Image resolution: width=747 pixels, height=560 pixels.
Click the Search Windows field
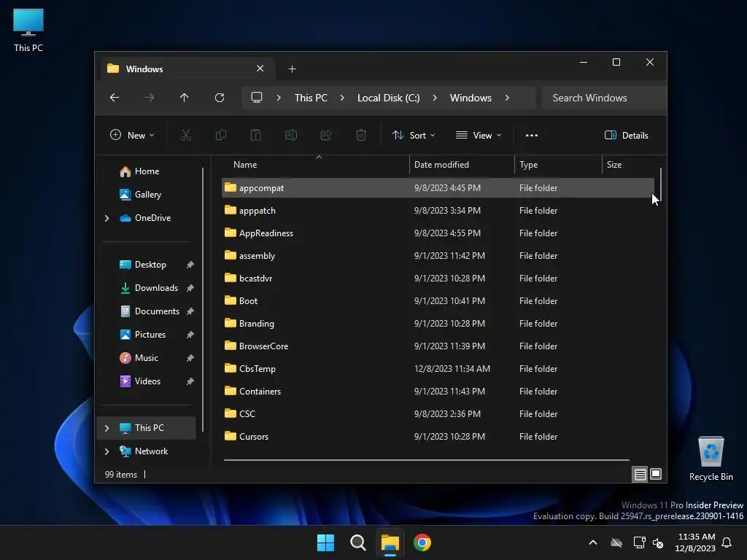pos(603,98)
